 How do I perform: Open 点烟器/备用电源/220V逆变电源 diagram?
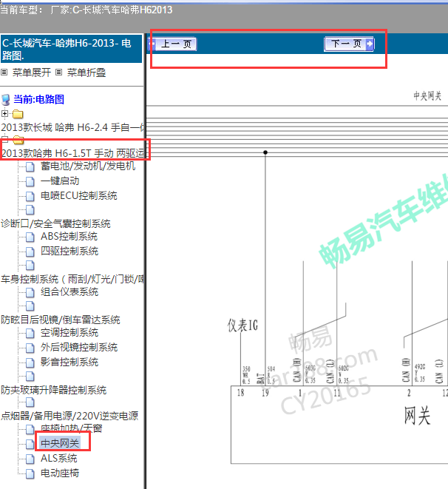[69, 416]
